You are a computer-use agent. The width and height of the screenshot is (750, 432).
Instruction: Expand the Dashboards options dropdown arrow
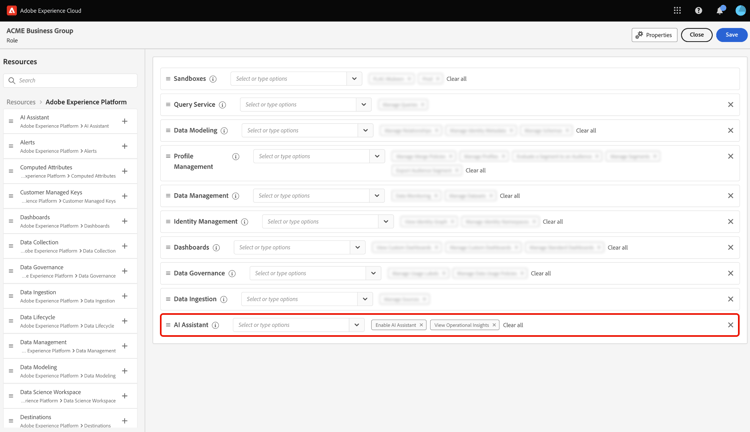tap(357, 247)
